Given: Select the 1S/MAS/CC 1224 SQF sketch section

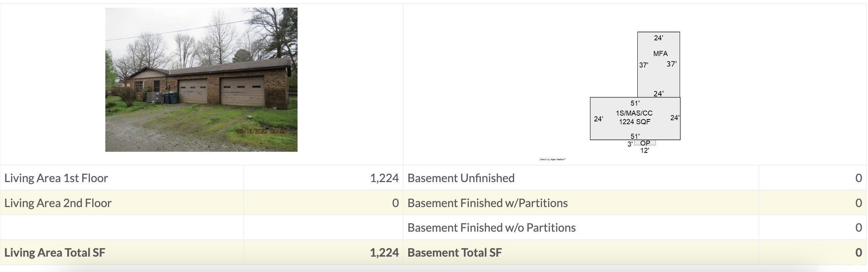Looking at the screenshot, I should pyautogui.click(x=635, y=118).
